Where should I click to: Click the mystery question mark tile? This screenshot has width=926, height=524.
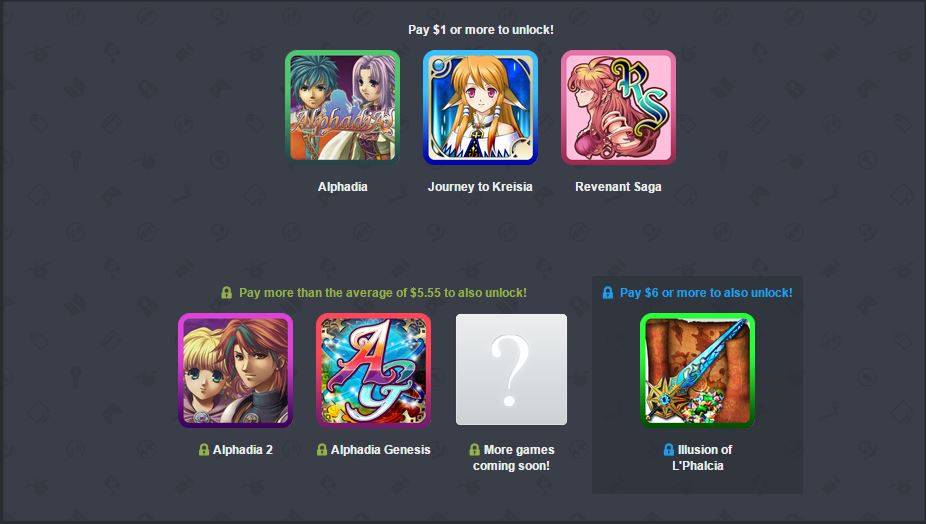(x=511, y=370)
